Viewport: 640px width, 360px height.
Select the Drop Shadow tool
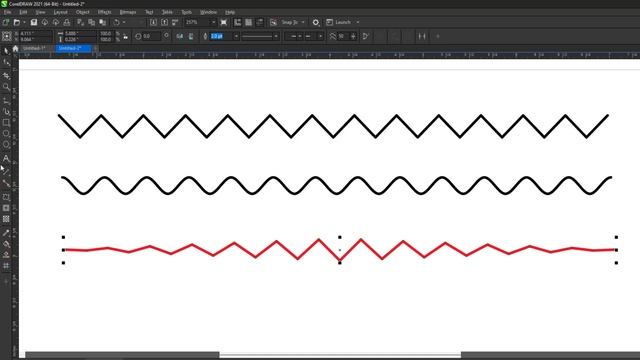coord(6,197)
